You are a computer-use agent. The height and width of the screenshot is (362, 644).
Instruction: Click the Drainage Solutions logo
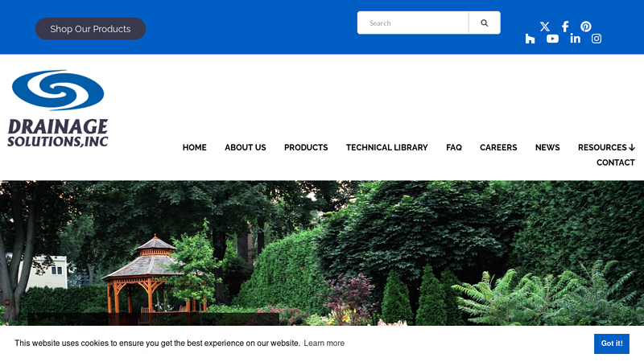click(x=58, y=109)
